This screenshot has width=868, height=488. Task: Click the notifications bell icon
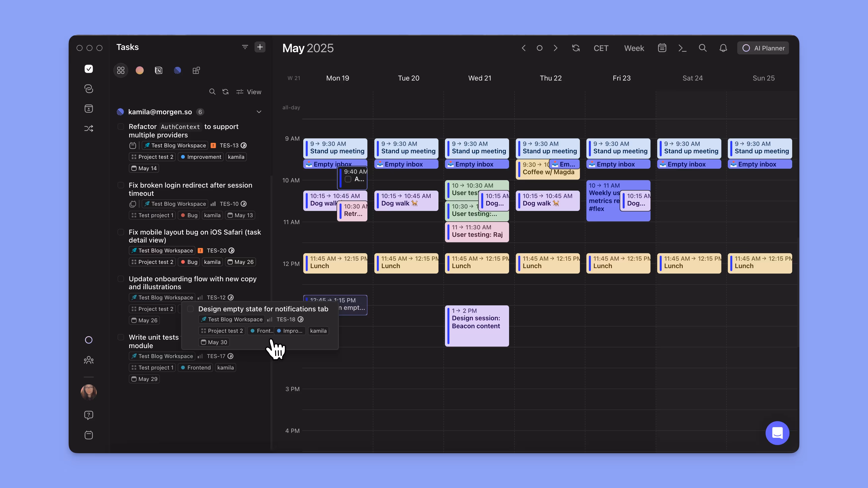click(x=723, y=48)
